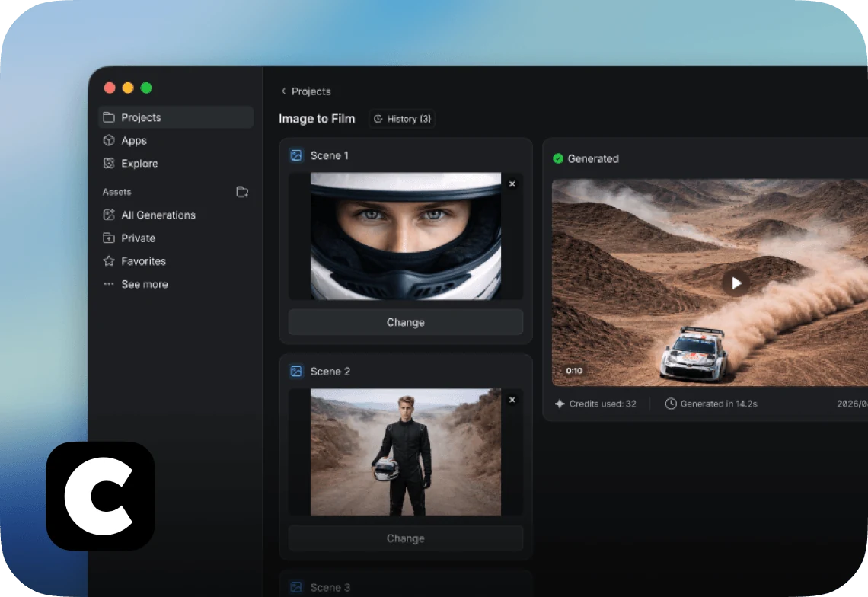Click the three-dots icon beside See more
This screenshot has height=597, width=868.
108,284
